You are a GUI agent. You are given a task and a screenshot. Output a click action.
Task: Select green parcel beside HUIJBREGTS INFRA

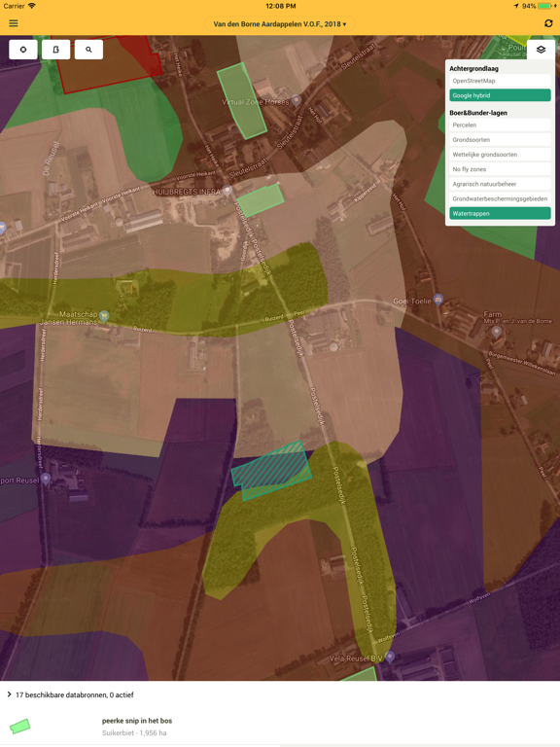(260, 200)
